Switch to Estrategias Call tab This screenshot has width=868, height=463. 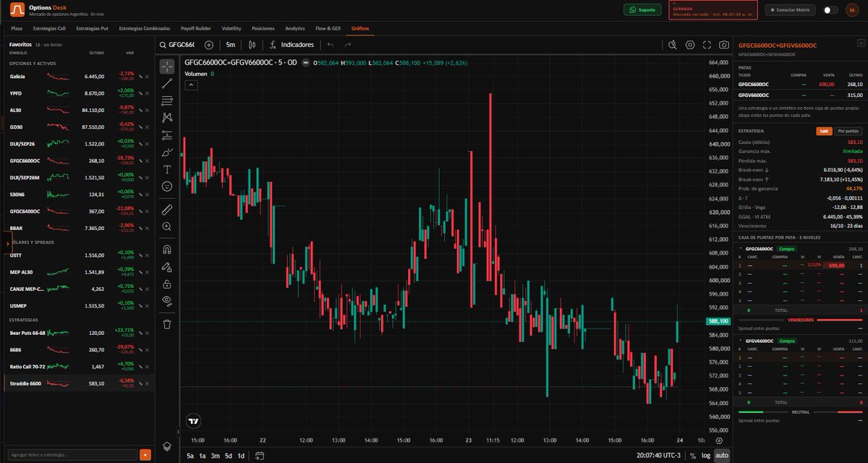click(x=51, y=28)
